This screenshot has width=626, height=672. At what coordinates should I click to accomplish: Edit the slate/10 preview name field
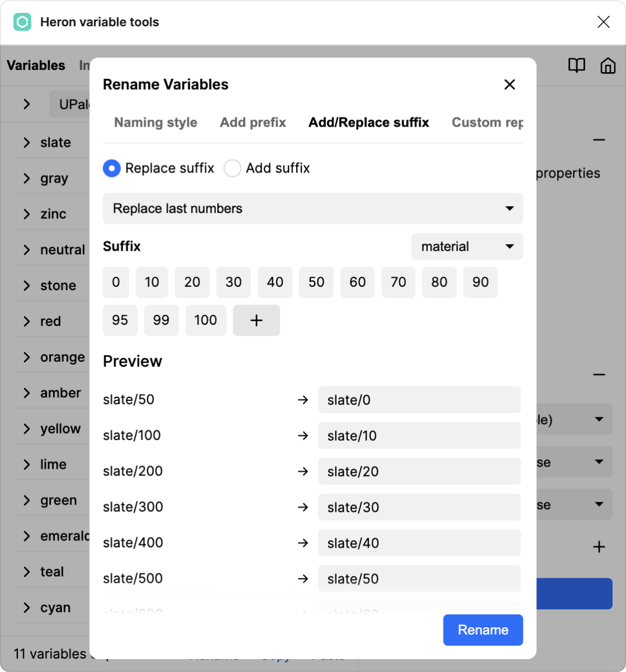419,436
